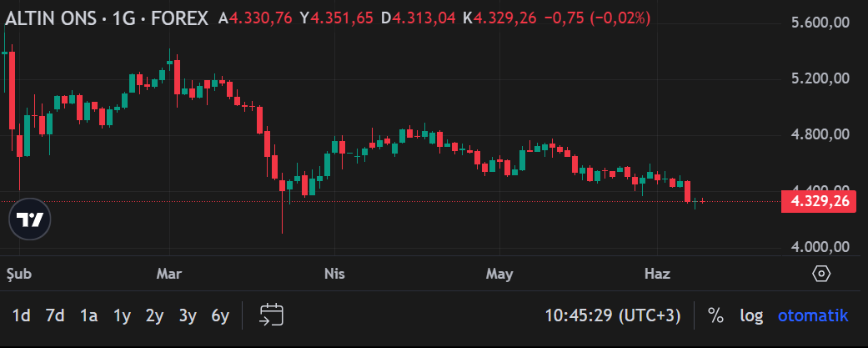Select the 1a time range

click(88, 315)
